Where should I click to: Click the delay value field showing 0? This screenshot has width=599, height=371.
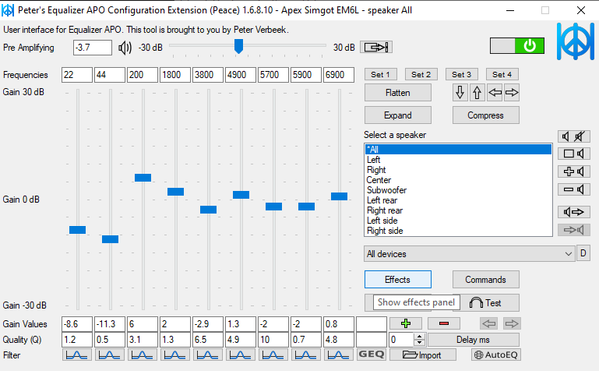(402, 340)
